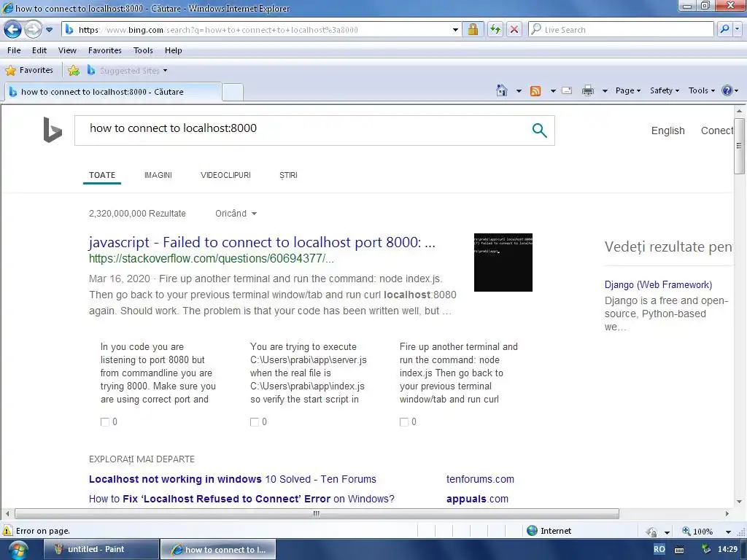Open the Favorites menu
The image size is (747, 560).
(105, 50)
